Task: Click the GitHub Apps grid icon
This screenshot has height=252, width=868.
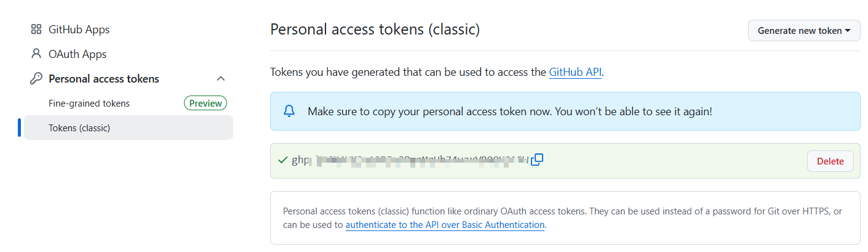Action: (x=36, y=30)
